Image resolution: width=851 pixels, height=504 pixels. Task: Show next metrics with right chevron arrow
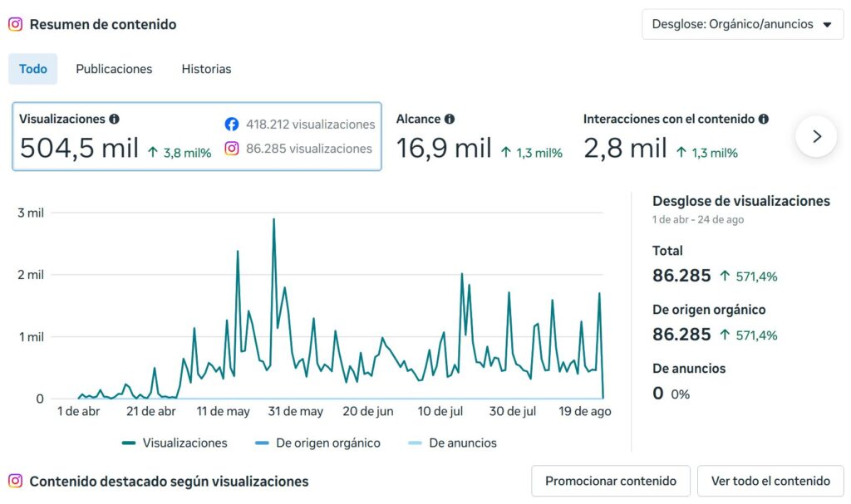pyautogui.click(x=816, y=136)
